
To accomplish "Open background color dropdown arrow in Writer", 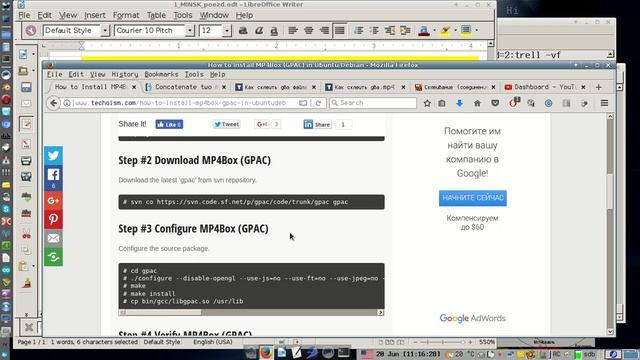I will (476, 31).
